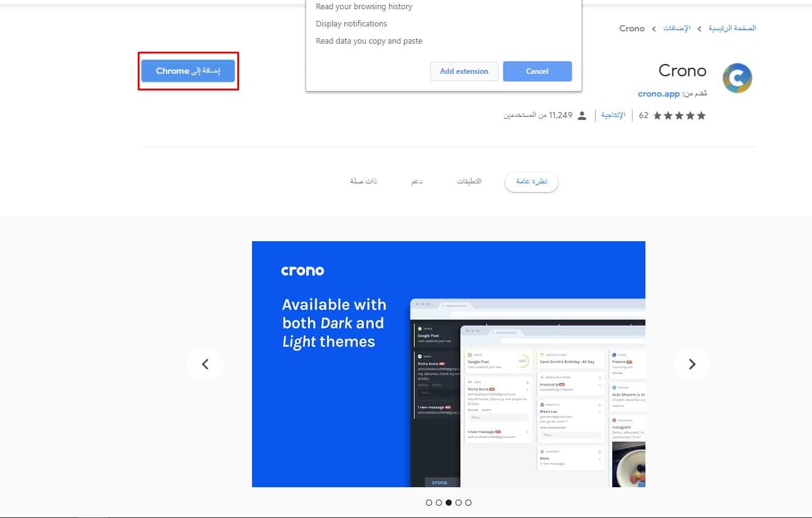The image size is (812, 518).
Task: Go to الصفحة الرئيسية in the breadcrumb
Action: pos(732,28)
